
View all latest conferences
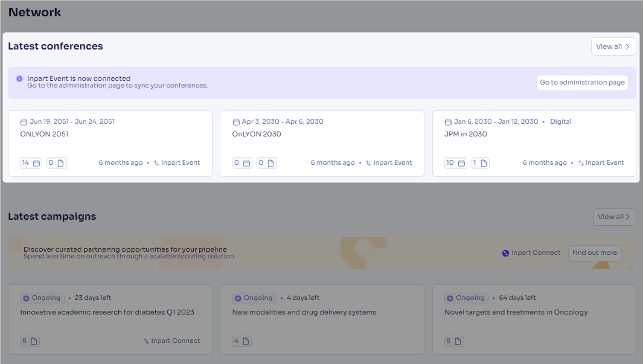tap(613, 46)
